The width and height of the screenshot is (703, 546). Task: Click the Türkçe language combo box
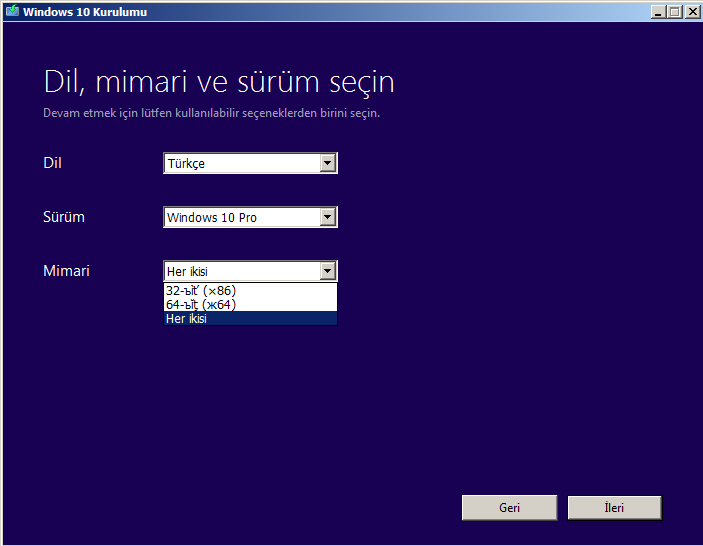click(x=250, y=163)
